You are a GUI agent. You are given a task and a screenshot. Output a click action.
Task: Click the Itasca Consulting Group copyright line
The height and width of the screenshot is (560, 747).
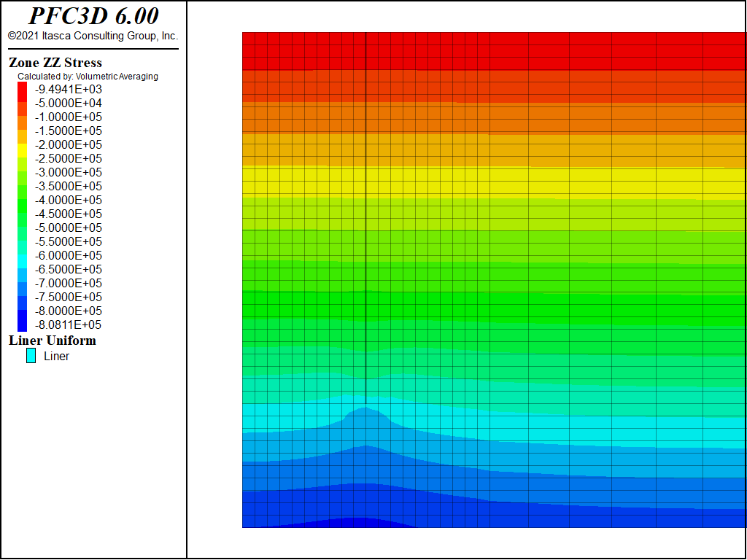[93, 36]
